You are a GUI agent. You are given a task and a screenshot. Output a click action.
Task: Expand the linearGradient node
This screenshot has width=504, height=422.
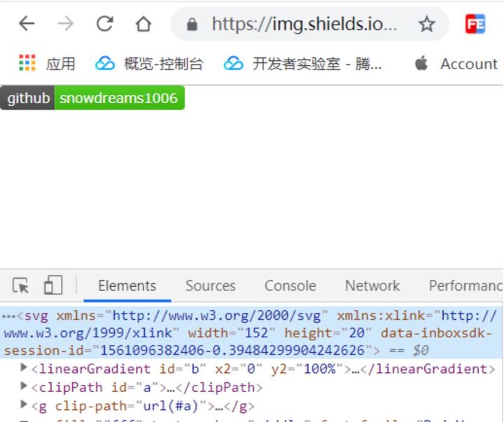[x=23, y=367]
